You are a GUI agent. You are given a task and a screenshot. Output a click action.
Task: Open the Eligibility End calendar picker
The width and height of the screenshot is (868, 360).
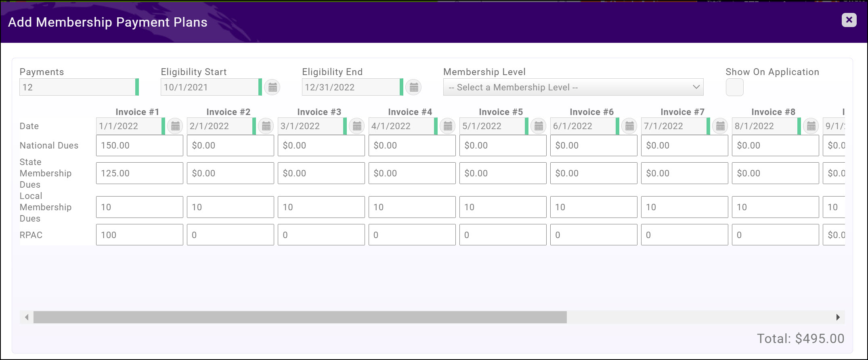413,87
